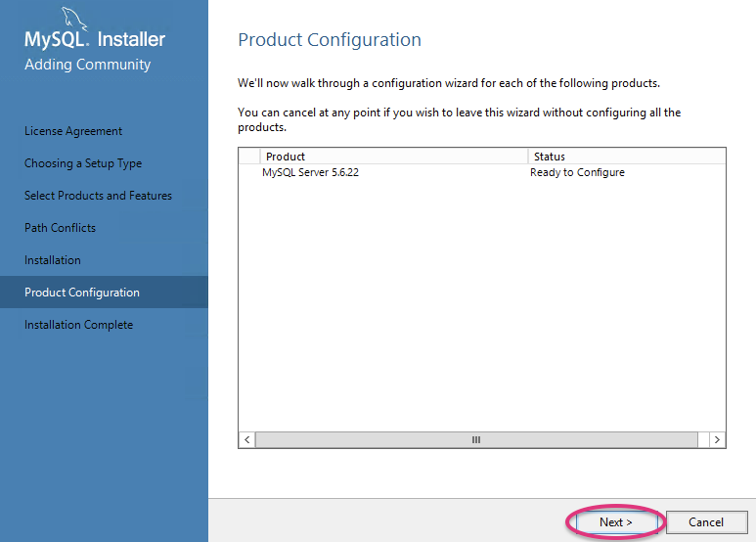Screen dimensions: 756x542
Task: Jump to the Installation step
Action: (x=53, y=260)
